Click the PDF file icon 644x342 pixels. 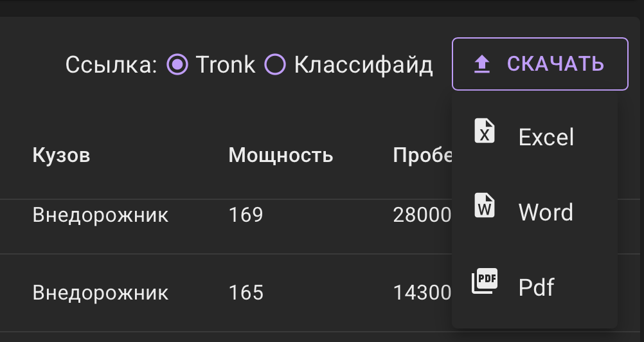[x=485, y=281]
